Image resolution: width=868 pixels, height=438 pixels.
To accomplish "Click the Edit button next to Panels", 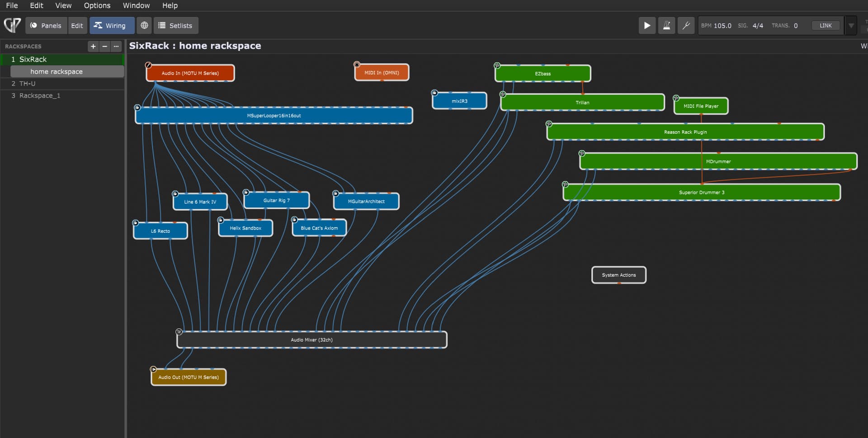I will coord(77,25).
